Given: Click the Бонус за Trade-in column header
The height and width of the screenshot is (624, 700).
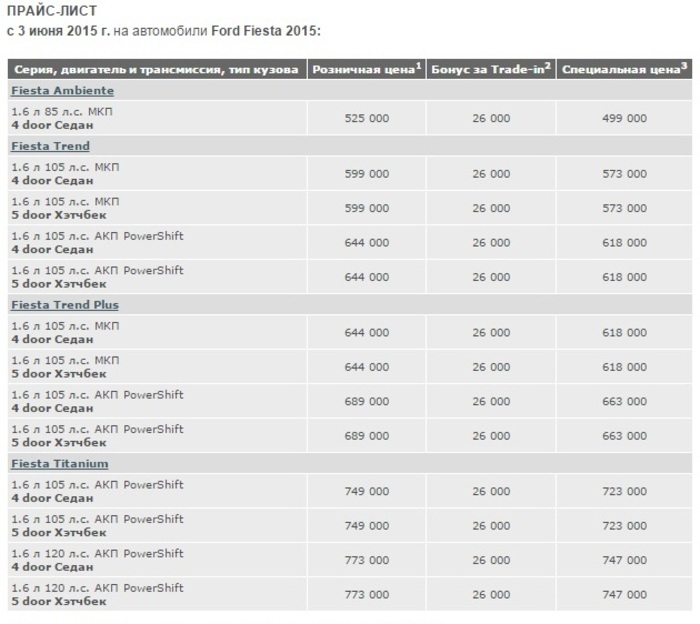Looking at the screenshot, I should coord(491,69).
